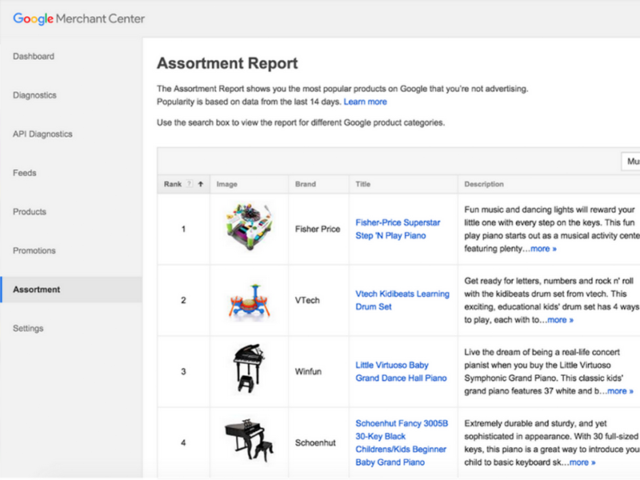Open the Fisher-Price piano product image
The height and width of the screenshot is (480, 640).
point(249,227)
